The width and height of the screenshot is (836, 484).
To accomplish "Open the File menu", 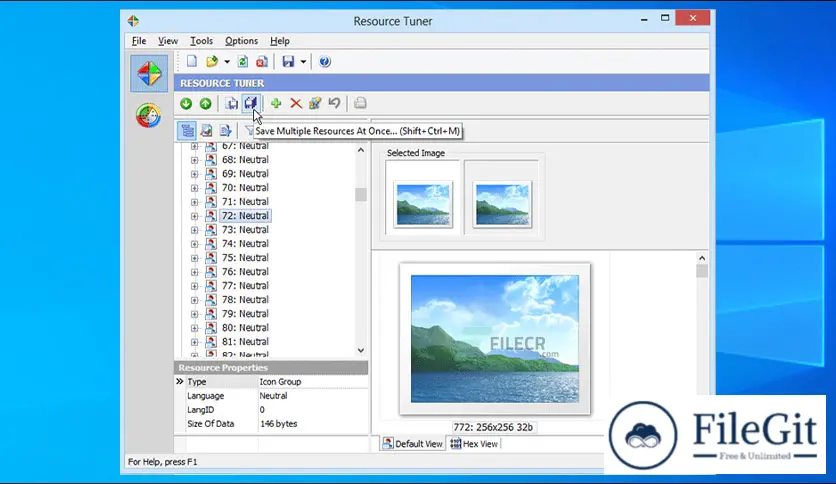I will point(139,41).
